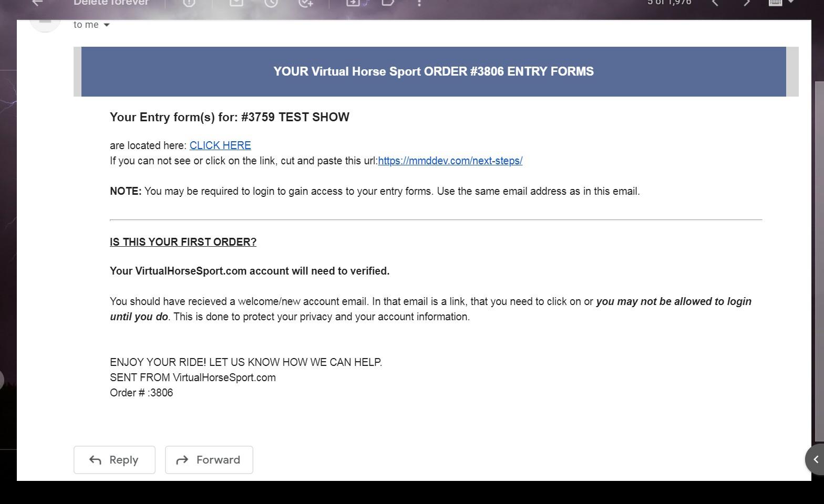This screenshot has width=824, height=504.
Task: Select the 'Order # :3806' line
Action: [x=141, y=393]
